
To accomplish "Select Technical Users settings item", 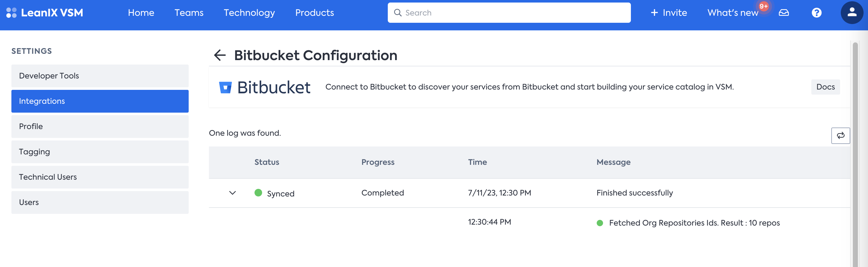I will (x=100, y=177).
